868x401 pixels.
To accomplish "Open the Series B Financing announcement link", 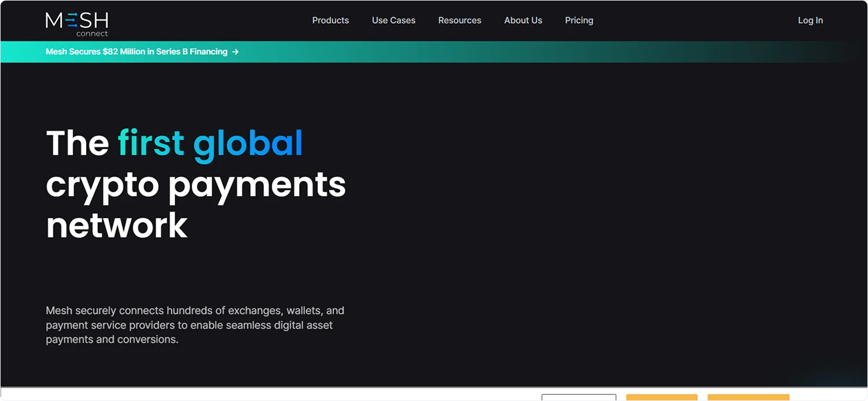I will coord(142,51).
